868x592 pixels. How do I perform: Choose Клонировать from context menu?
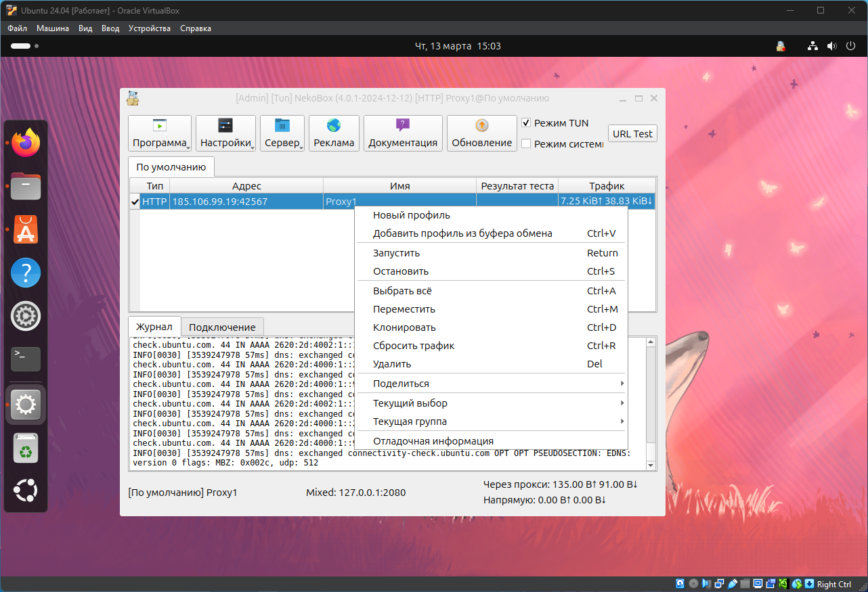pyautogui.click(x=404, y=327)
